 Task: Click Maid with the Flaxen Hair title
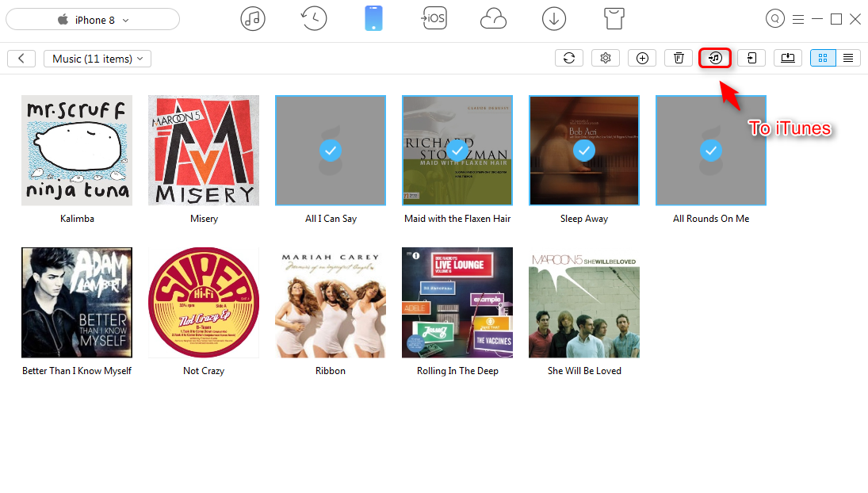pos(457,219)
